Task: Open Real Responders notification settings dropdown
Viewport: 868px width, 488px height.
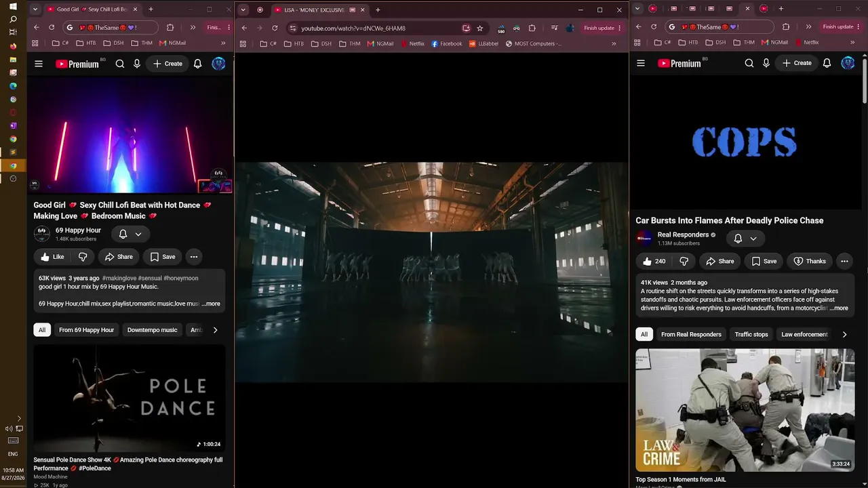Action: point(746,239)
